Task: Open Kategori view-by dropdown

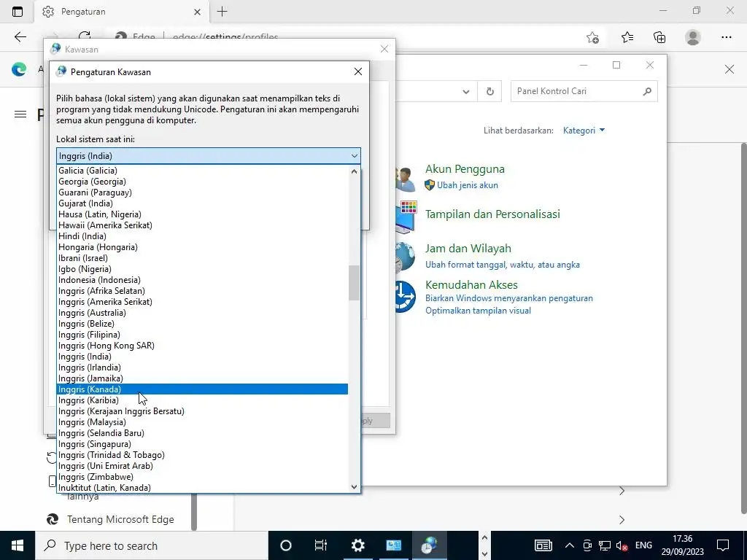Action: pos(584,131)
